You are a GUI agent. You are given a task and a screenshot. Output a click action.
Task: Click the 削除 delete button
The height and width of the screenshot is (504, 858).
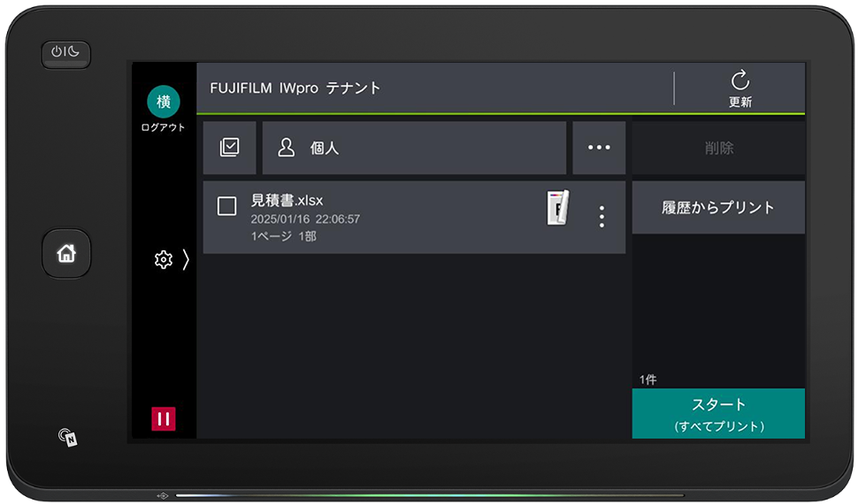click(x=718, y=148)
